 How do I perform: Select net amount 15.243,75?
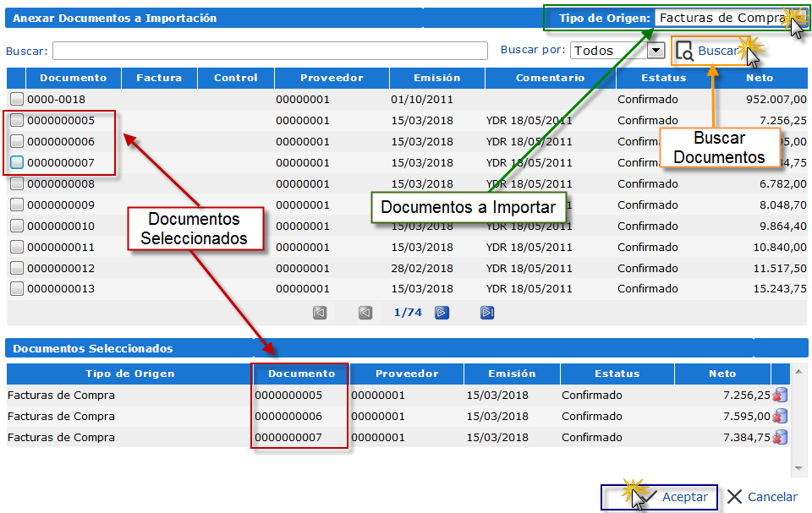780,288
